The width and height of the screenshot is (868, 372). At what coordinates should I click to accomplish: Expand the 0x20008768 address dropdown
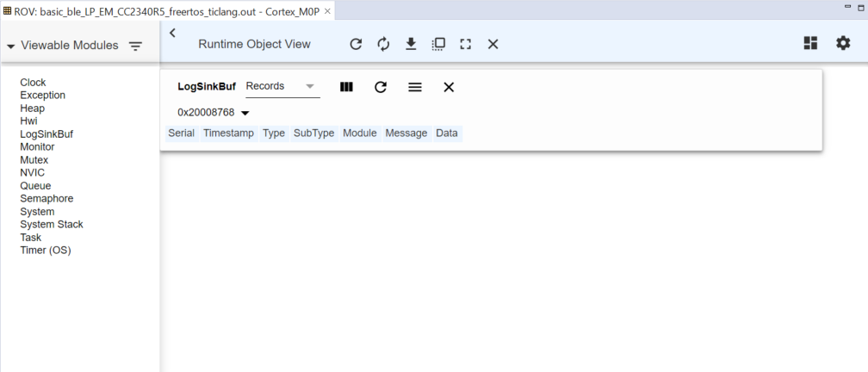245,113
